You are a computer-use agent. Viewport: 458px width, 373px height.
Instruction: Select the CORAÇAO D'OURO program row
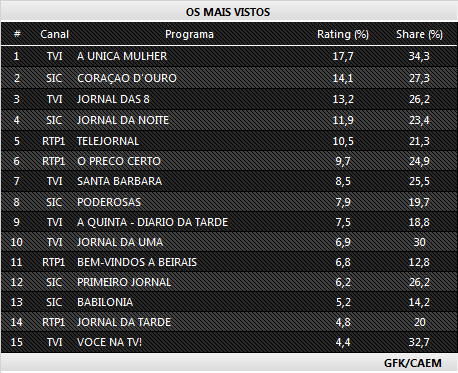(x=229, y=78)
